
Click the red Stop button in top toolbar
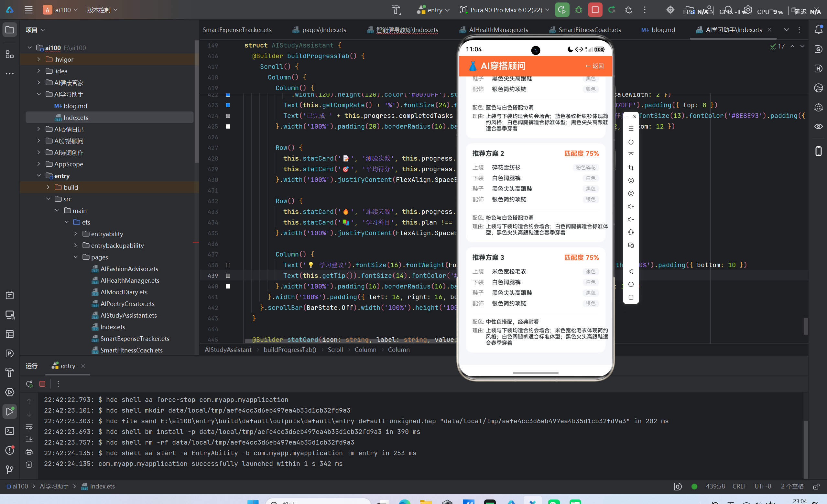[x=595, y=10]
